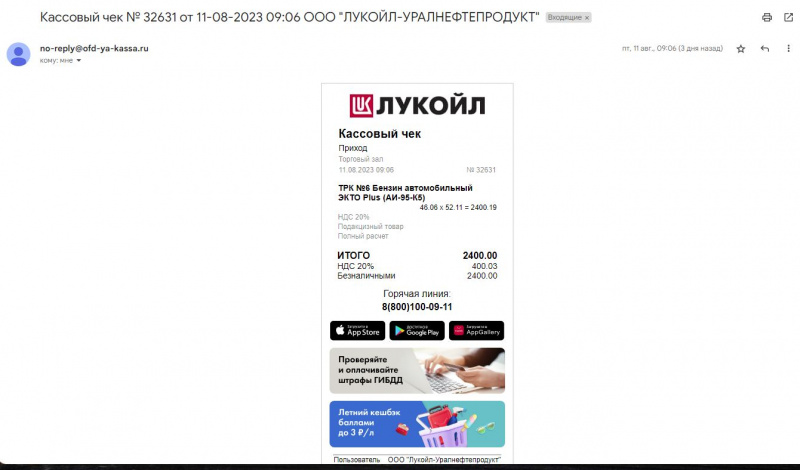
Task: Select sender address no-reply@ofd-ya-kassa.ru
Action: 94,48
